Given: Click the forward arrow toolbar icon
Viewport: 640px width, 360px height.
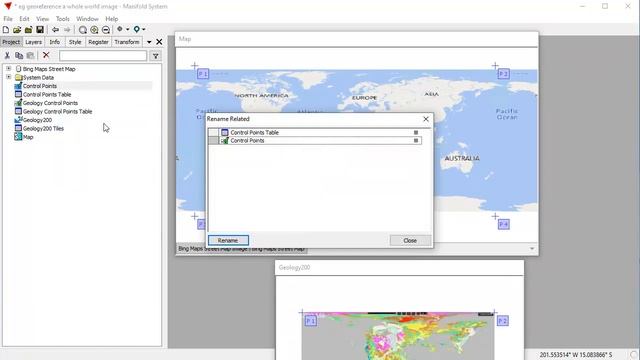Looking at the screenshot, I should (x=67, y=30).
